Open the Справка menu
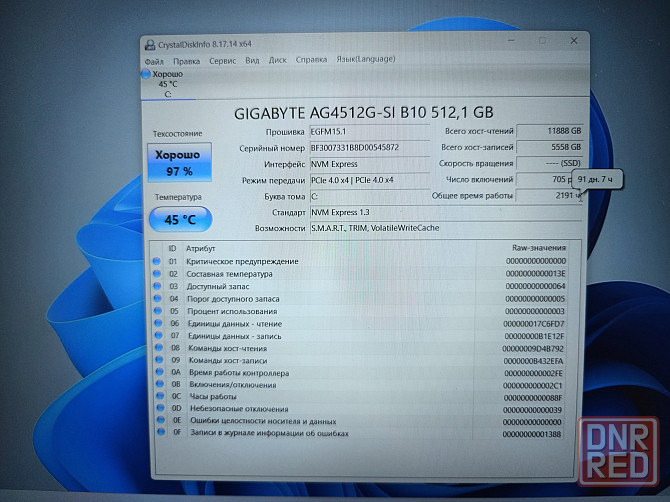Image resolution: width=670 pixels, height=502 pixels. [311, 59]
